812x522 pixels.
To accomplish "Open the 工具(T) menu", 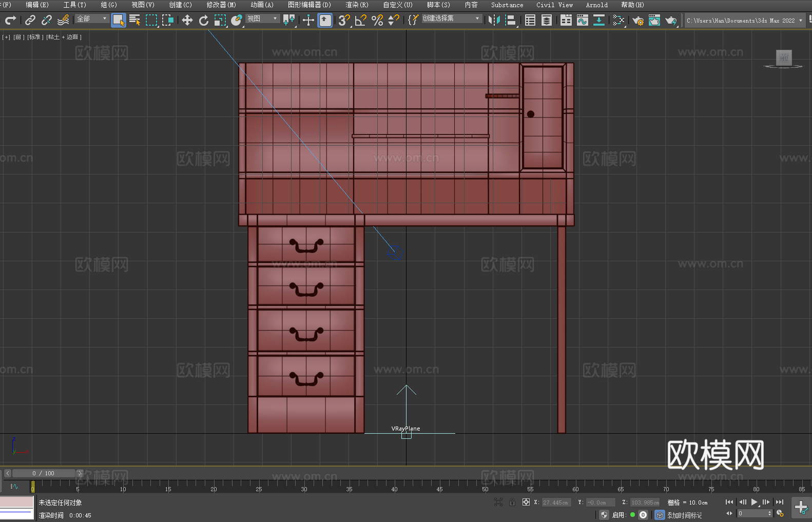I will tap(74, 5).
